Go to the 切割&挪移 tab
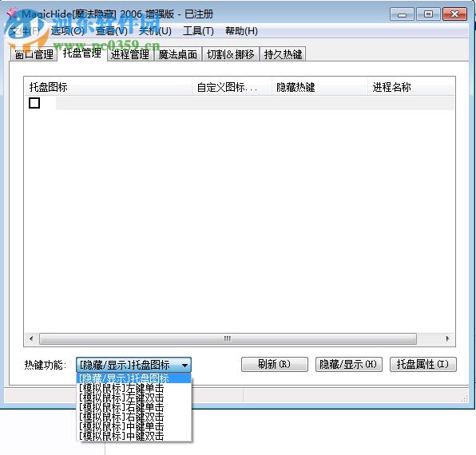This screenshot has width=476, height=455. point(231,54)
